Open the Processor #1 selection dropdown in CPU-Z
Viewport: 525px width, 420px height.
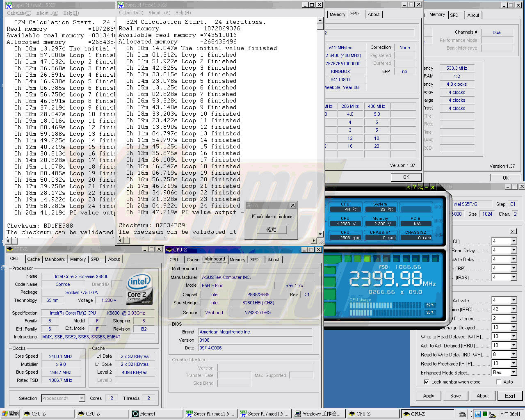(82, 398)
